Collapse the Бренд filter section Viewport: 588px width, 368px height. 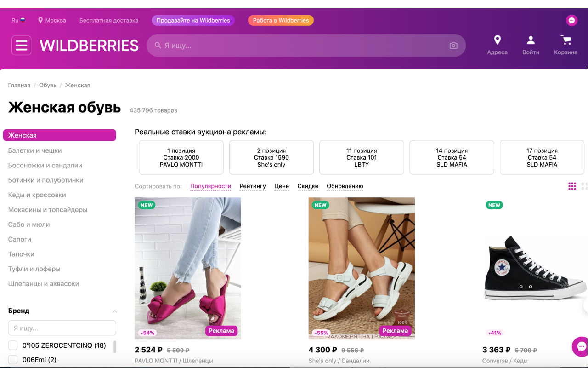tap(114, 311)
